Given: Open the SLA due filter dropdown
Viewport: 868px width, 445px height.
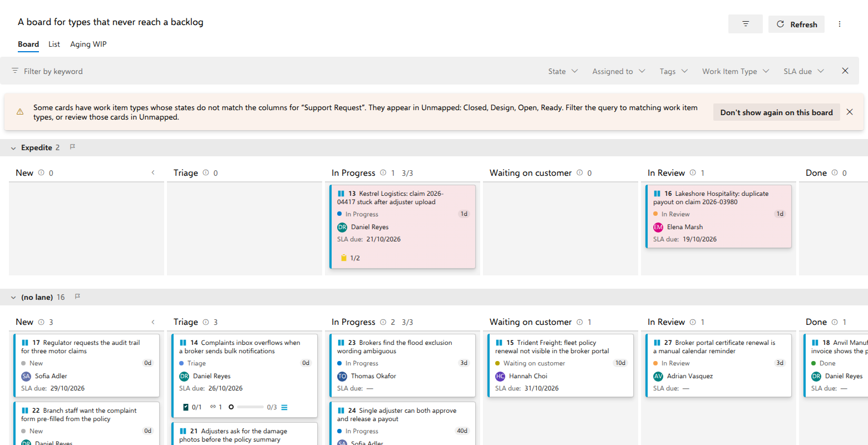Looking at the screenshot, I should coord(803,71).
